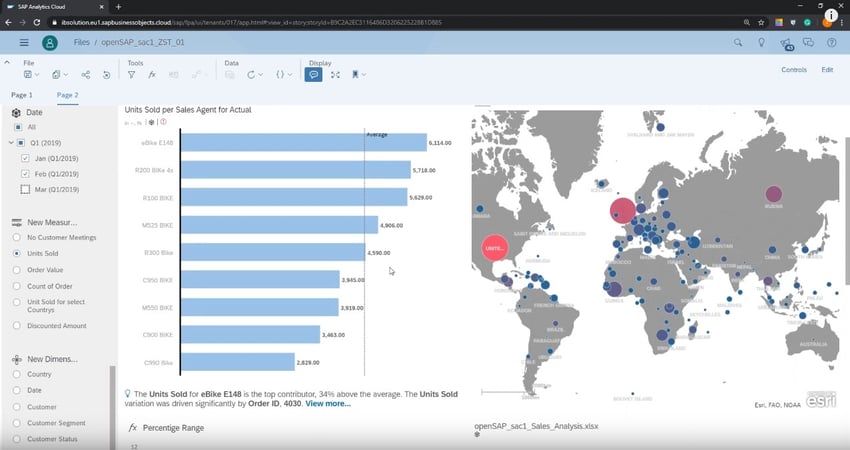Viewport: 850px width, 450px height.
Task: Toggle the Q1 (2019) checkbox
Action: [x=21, y=143]
